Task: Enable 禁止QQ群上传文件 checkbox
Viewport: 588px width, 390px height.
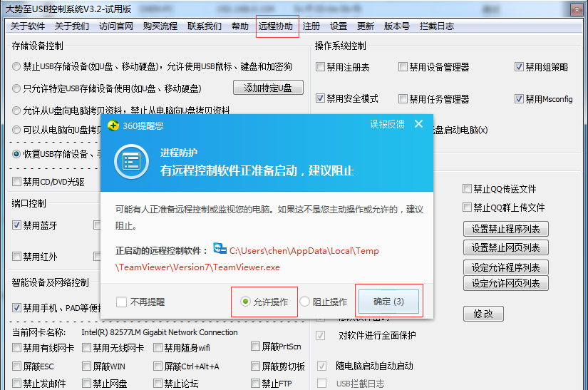Action: click(x=467, y=207)
